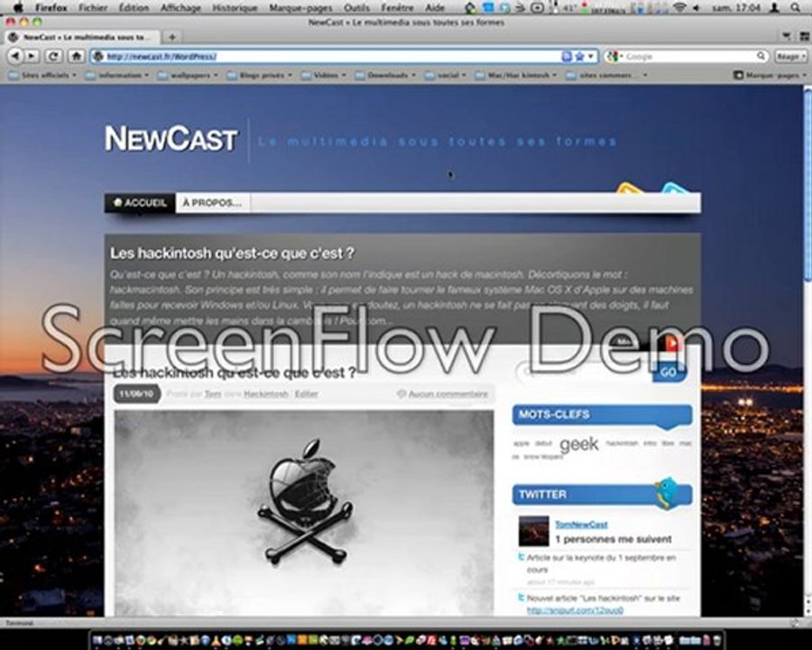Click the clock showing sam. 17:04
Image resolution: width=812 pixels, height=650 pixels.
[x=736, y=8]
